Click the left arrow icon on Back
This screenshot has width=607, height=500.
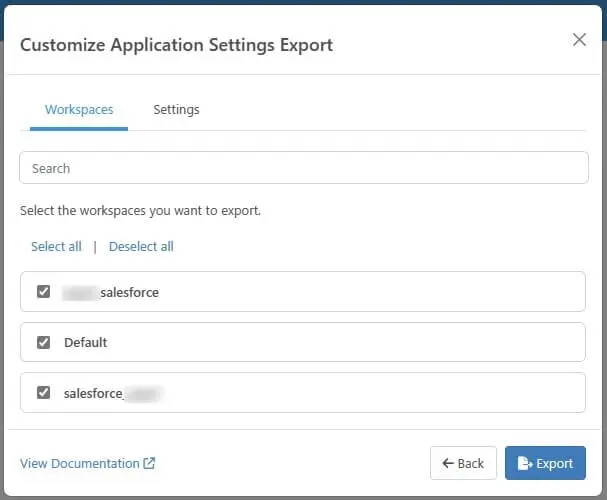448,464
